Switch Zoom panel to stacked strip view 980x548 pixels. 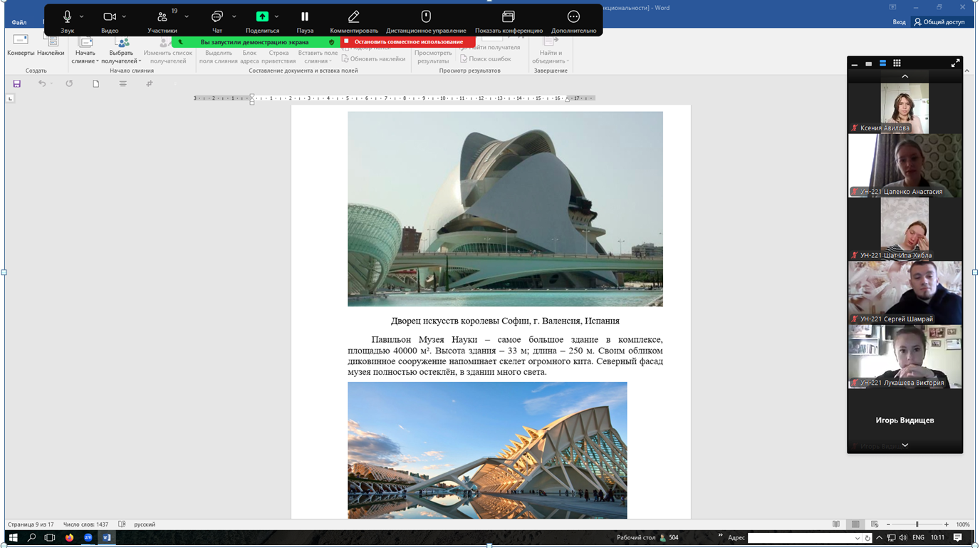tap(882, 63)
